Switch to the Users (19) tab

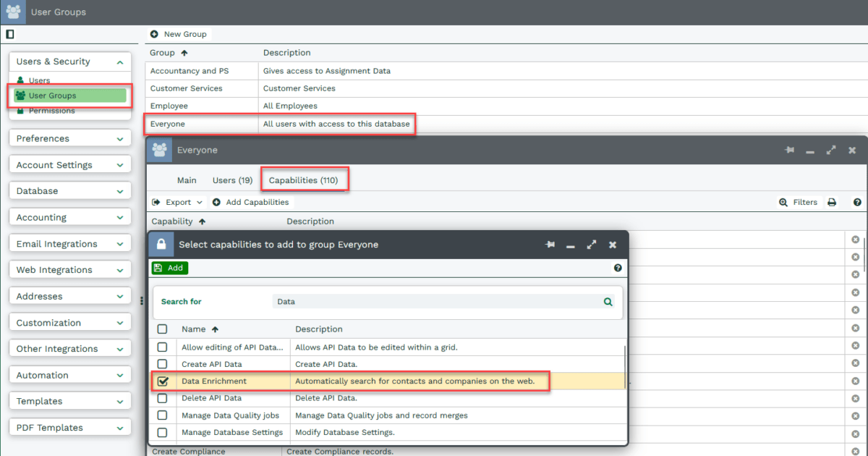[232, 180]
